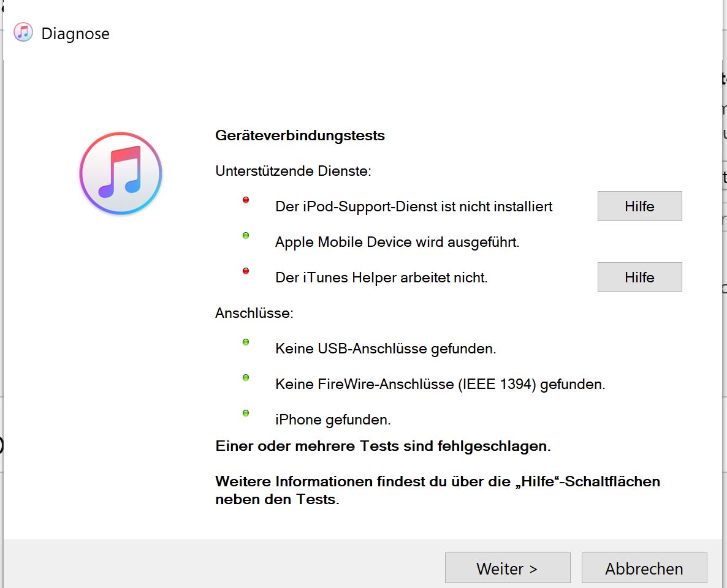
Task: Click the Diagnose window title
Action: (75, 33)
